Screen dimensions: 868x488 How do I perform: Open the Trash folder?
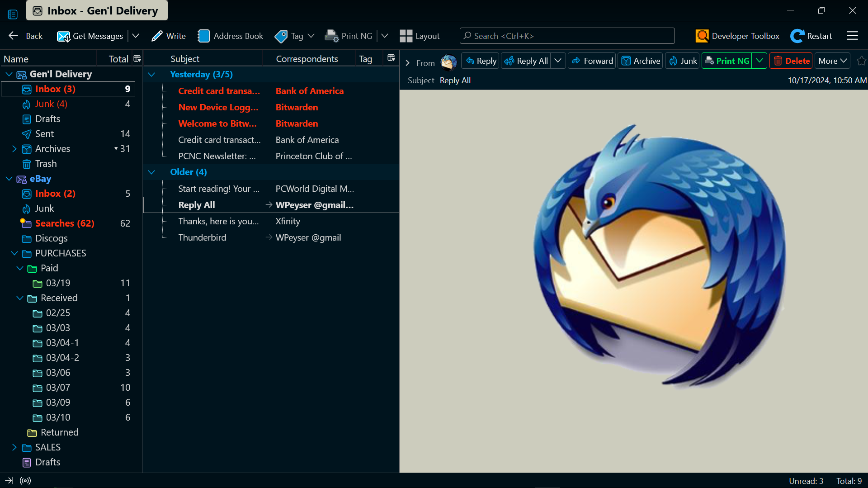[x=68, y=164]
